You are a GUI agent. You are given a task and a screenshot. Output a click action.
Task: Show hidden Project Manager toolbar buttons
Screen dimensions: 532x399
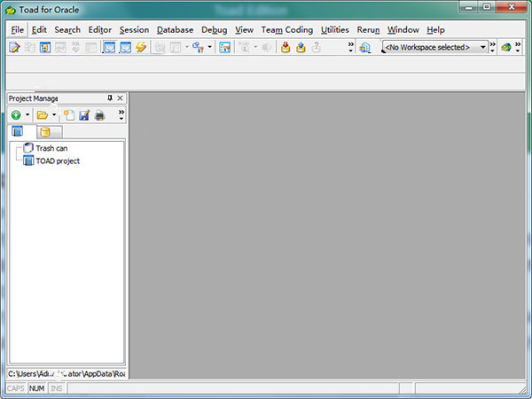pos(121,114)
